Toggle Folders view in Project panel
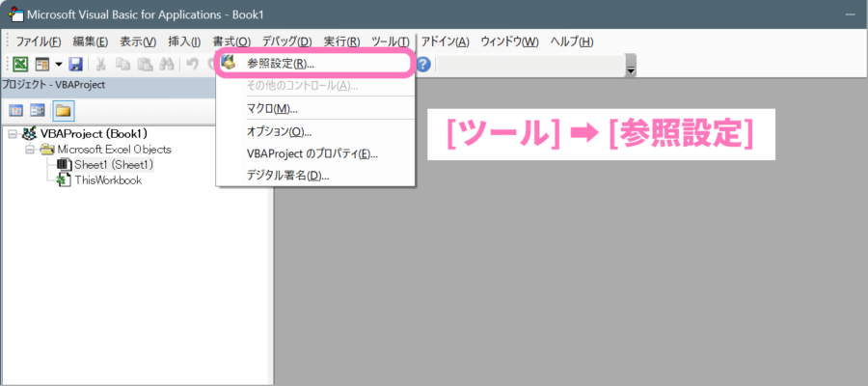This screenshot has height=386, width=868. coord(64,110)
